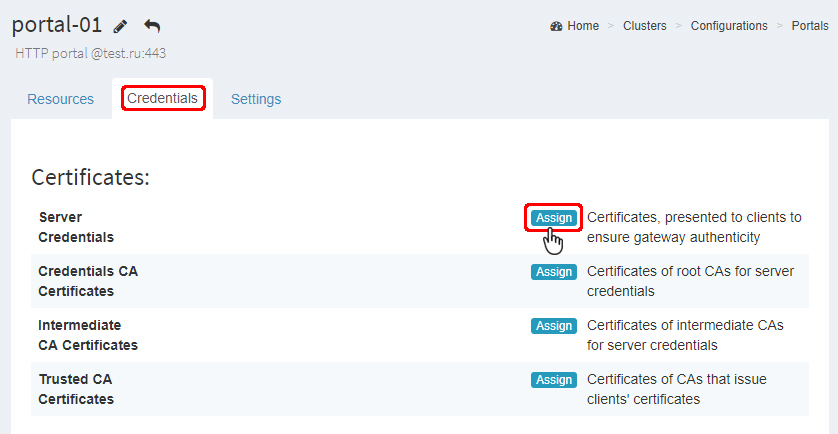This screenshot has width=838, height=434.
Task: Open the Configurations breadcrumb link
Action: tap(729, 26)
